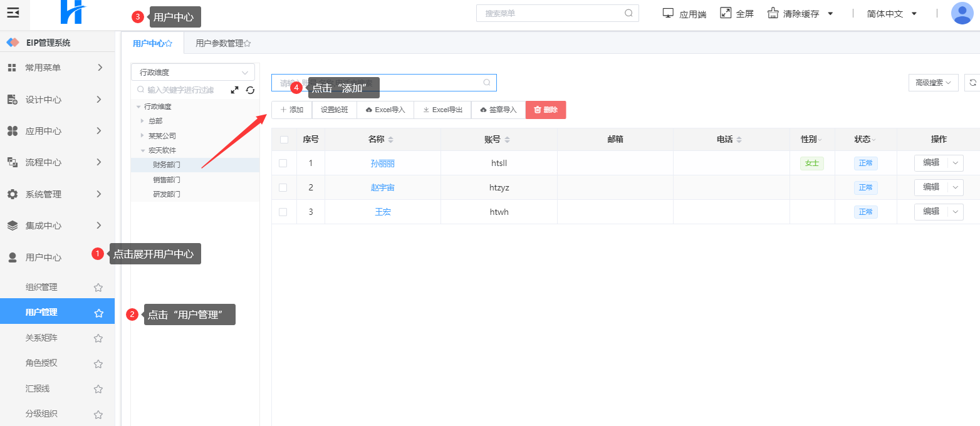Sort by the 名称 column sorter
Screen dimensions: 980x426
(391, 140)
